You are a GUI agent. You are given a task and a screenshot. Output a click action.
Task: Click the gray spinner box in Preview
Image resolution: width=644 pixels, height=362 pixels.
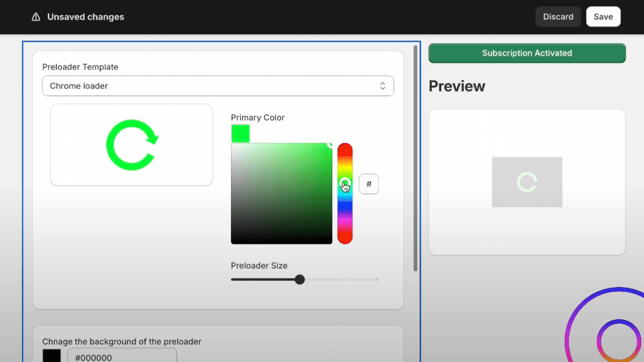coord(527,182)
